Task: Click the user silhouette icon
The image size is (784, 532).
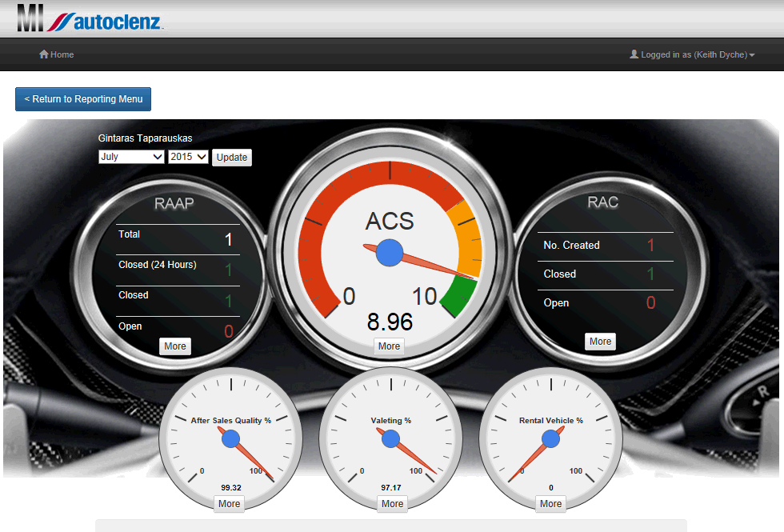Action: click(x=634, y=54)
